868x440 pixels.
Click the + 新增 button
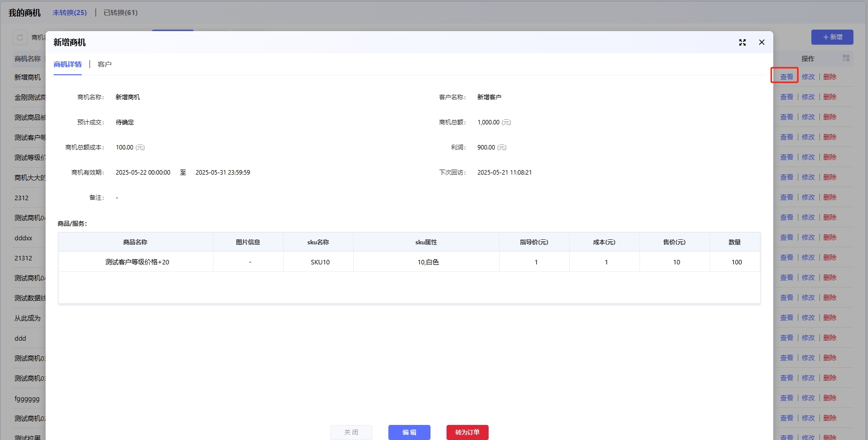click(832, 37)
